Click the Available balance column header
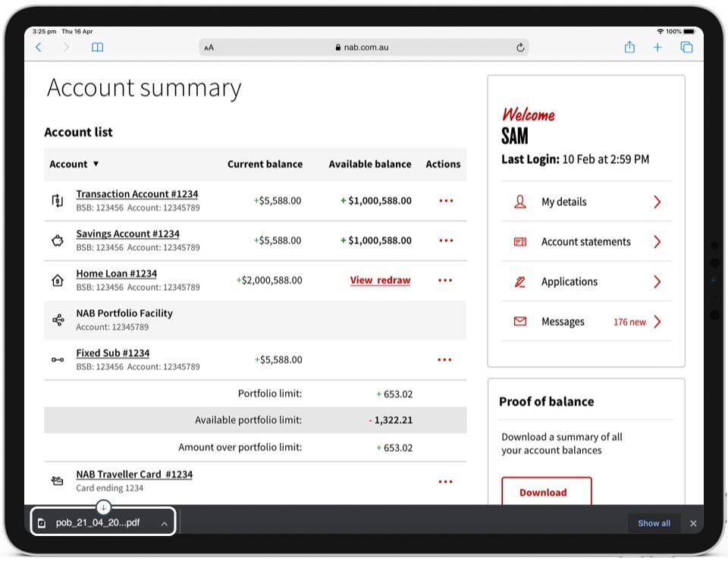This screenshot has width=728, height=561. 370,165
